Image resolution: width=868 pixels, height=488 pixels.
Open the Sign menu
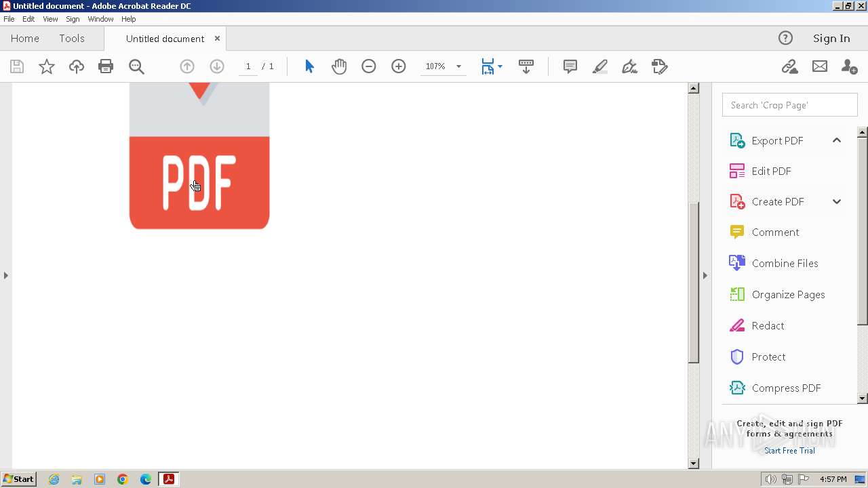[73, 19]
